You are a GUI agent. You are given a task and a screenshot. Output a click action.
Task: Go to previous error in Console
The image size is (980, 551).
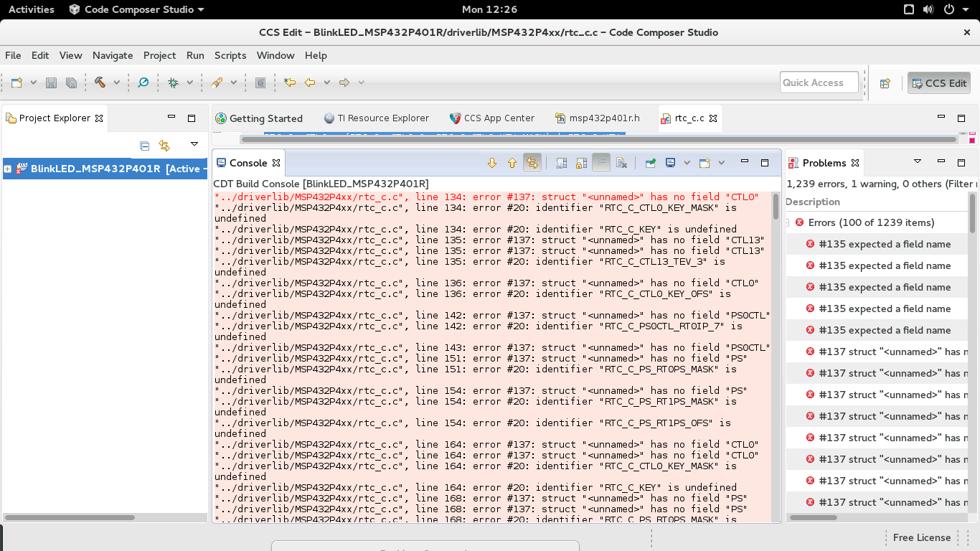coord(512,163)
